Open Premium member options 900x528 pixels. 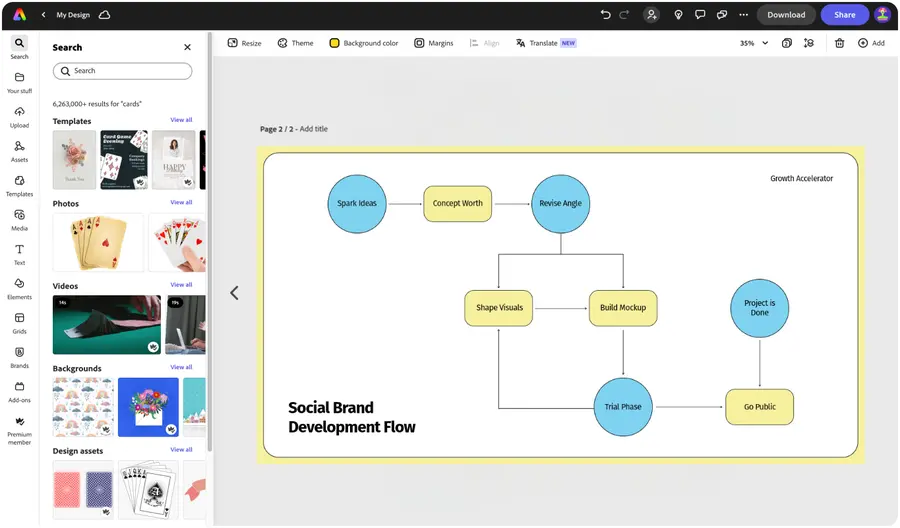[x=19, y=430]
